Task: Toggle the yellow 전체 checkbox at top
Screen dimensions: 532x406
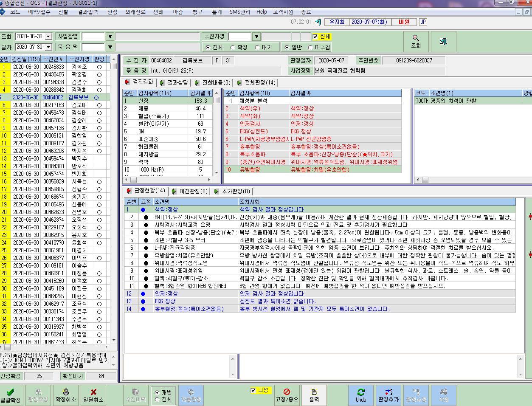Action: pyautogui.click(x=315, y=37)
